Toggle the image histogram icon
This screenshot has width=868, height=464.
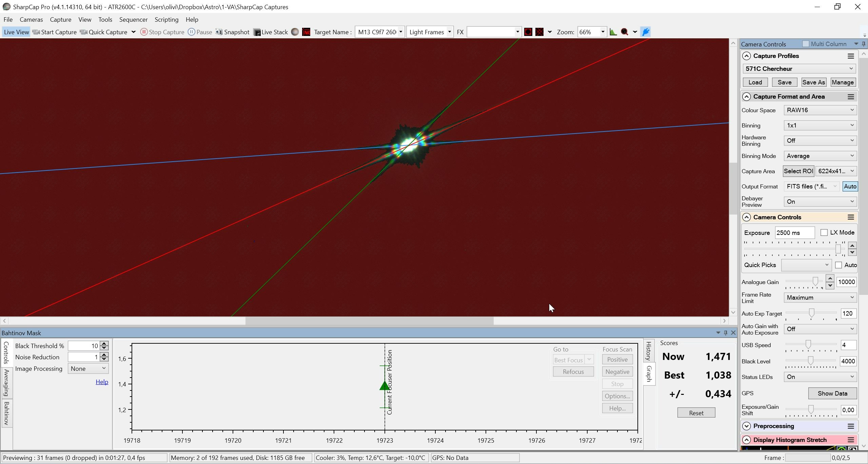pyautogui.click(x=613, y=32)
